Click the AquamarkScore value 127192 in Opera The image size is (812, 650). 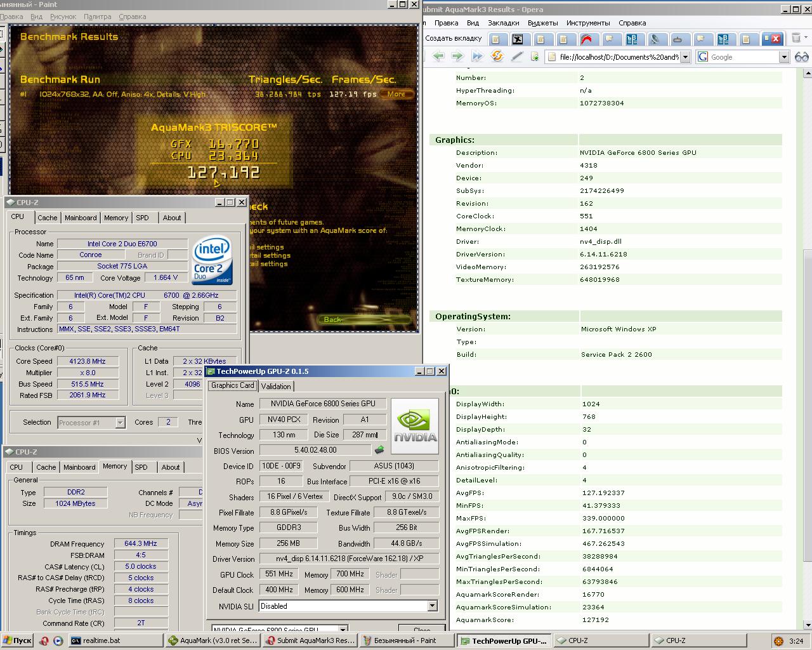click(596, 620)
